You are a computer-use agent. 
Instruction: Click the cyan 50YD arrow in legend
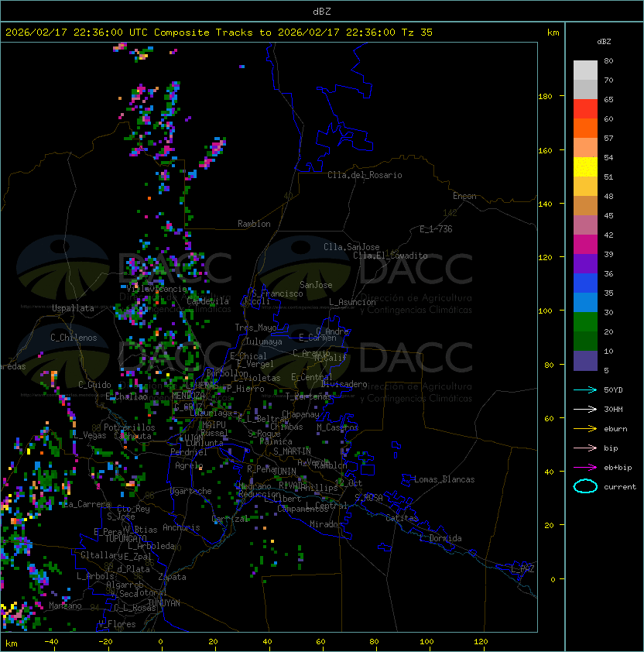point(585,389)
